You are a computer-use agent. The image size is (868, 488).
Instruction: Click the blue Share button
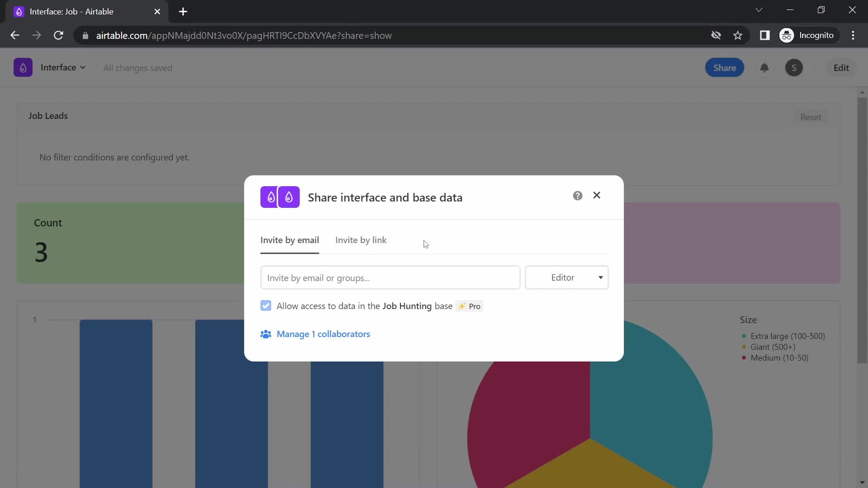[x=724, y=68]
